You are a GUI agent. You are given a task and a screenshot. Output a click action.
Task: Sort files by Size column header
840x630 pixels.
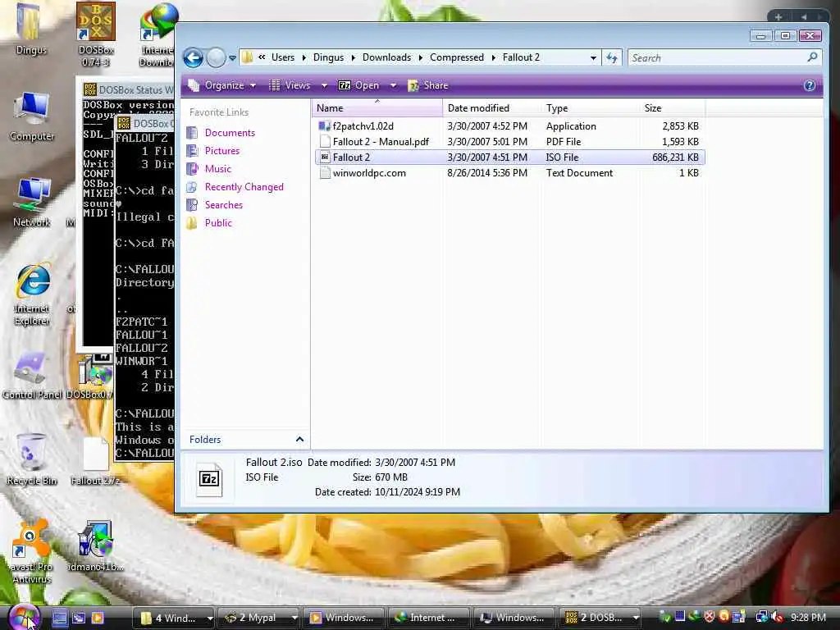(673, 107)
